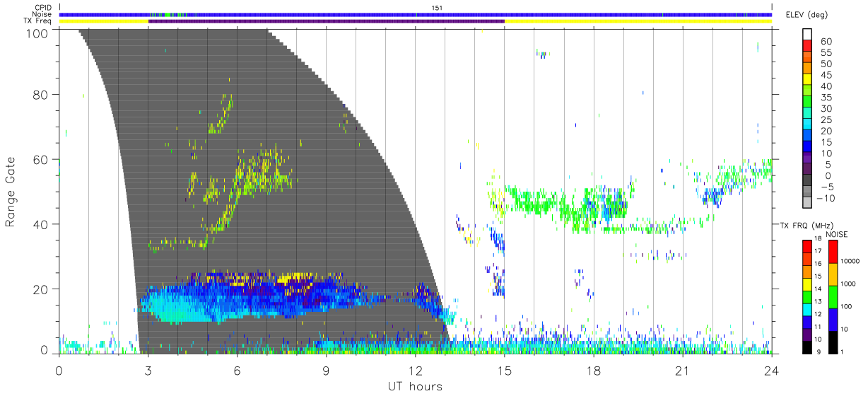Click the 15 tick label on the UT hours axis
This screenshot has height=401, width=868.
(x=505, y=371)
